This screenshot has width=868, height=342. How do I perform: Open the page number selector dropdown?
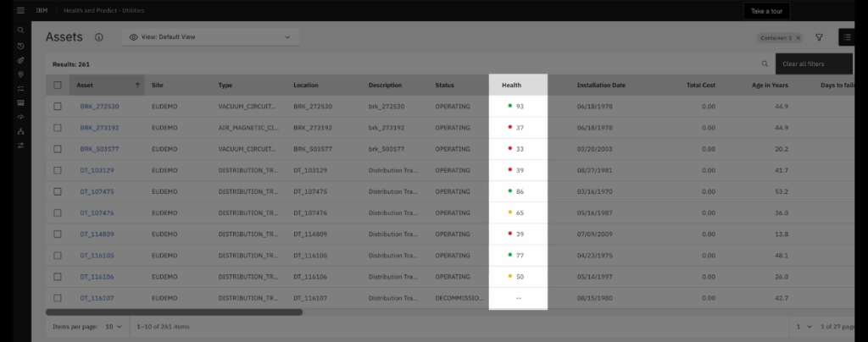(x=804, y=327)
